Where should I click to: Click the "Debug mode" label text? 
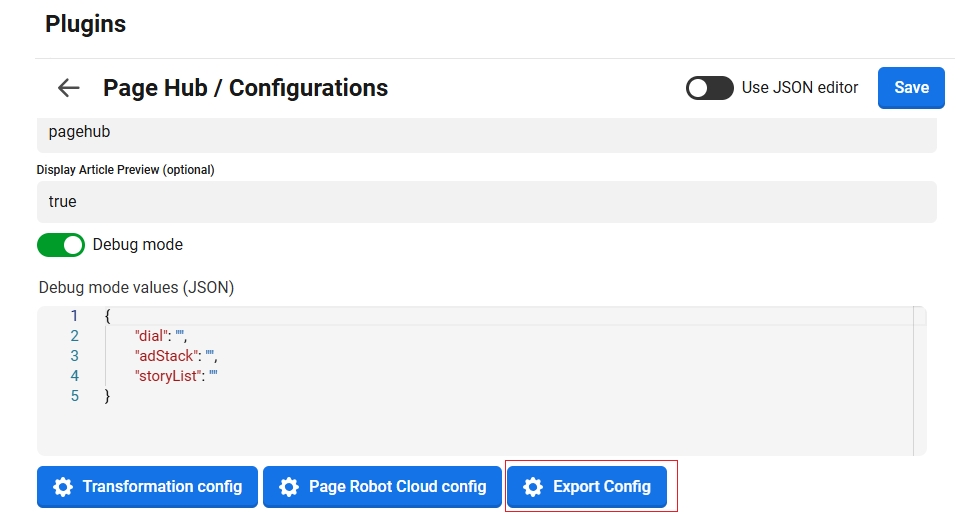[138, 245]
